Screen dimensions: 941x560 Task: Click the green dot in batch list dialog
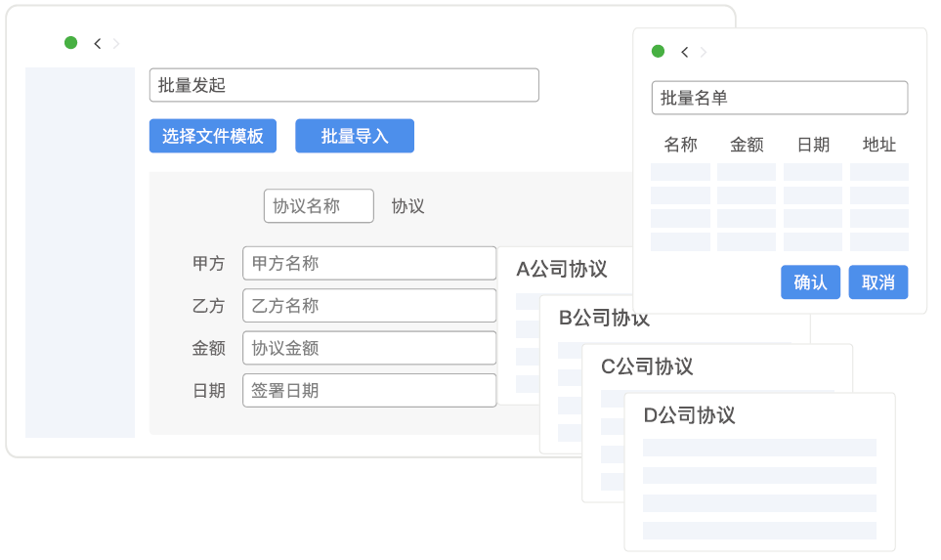pyautogui.click(x=658, y=52)
